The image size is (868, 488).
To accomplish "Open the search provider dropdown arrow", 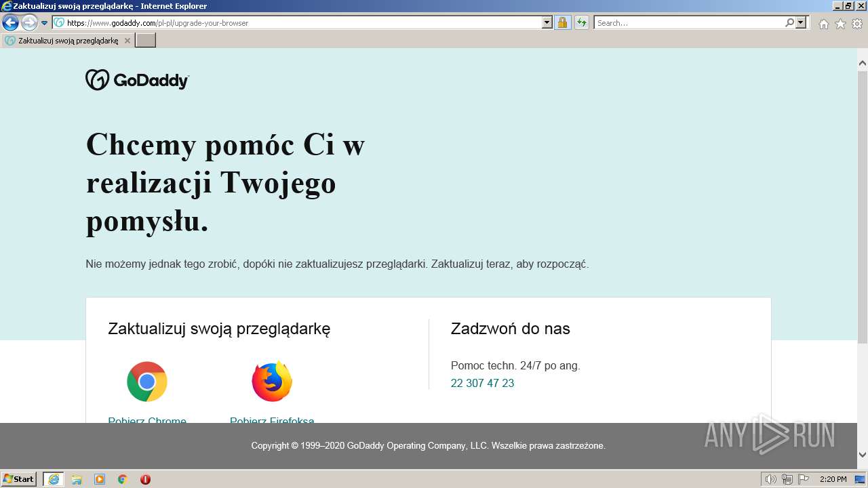I will click(802, 22).
